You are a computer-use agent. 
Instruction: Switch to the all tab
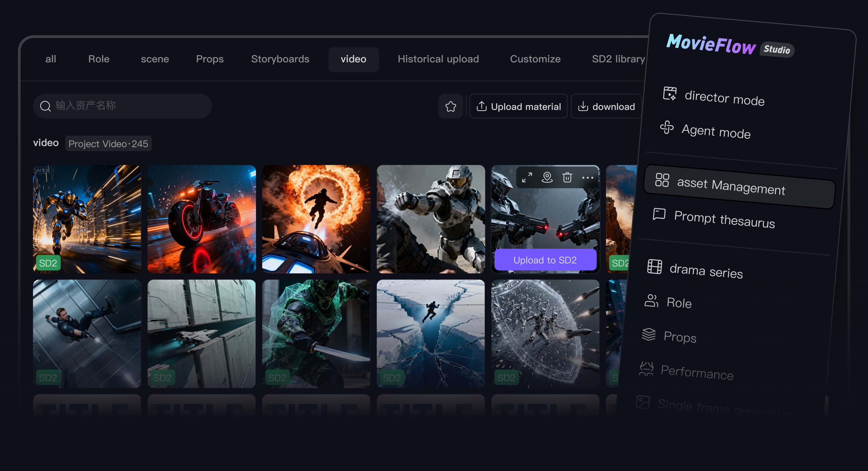tap(51, 59)
